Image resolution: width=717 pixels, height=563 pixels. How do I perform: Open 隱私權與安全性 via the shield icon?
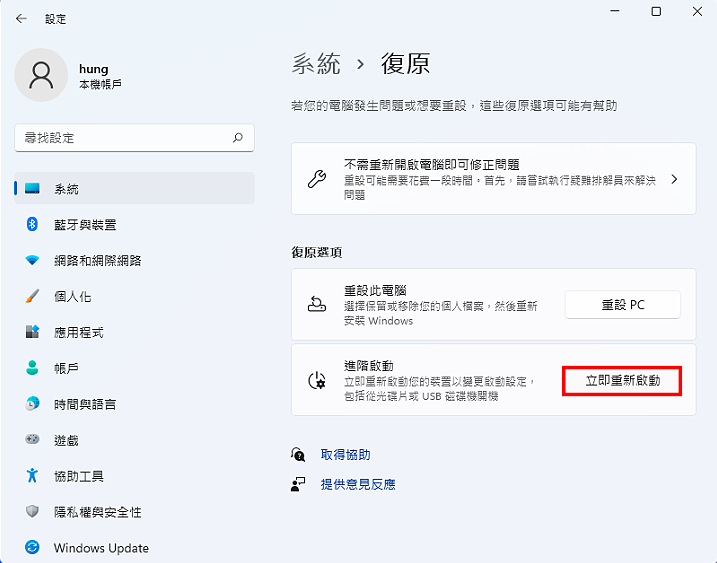[x=32, y=511]
